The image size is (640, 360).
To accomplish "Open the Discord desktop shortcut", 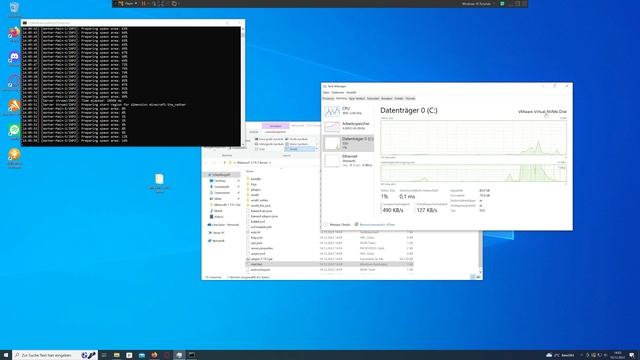I will click(x=14, y=58).
